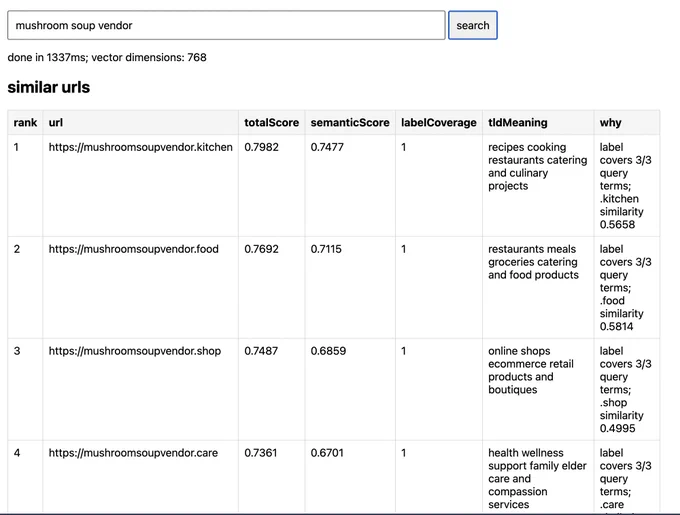The height and width of the screenshot is (515, 680).
Task: Click the mushroomsoupvendor.shop URL
Action: pos(135,351)
